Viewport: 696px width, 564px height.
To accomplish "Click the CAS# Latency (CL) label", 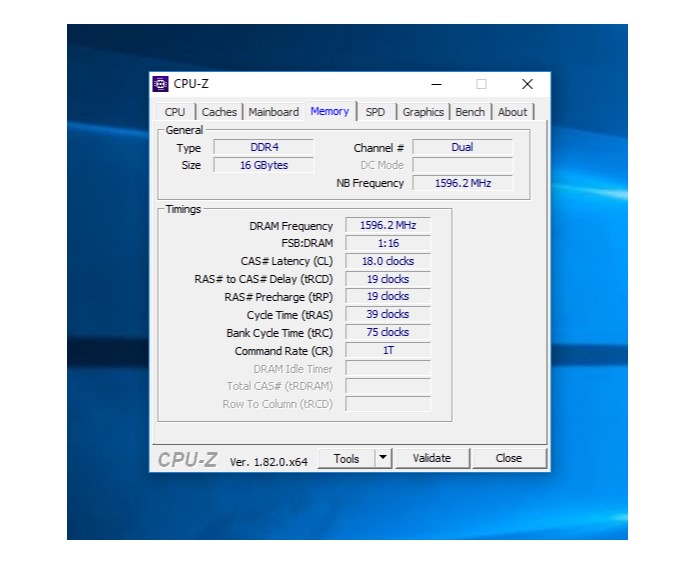I will pyautogui.click(x=287, y=261).
